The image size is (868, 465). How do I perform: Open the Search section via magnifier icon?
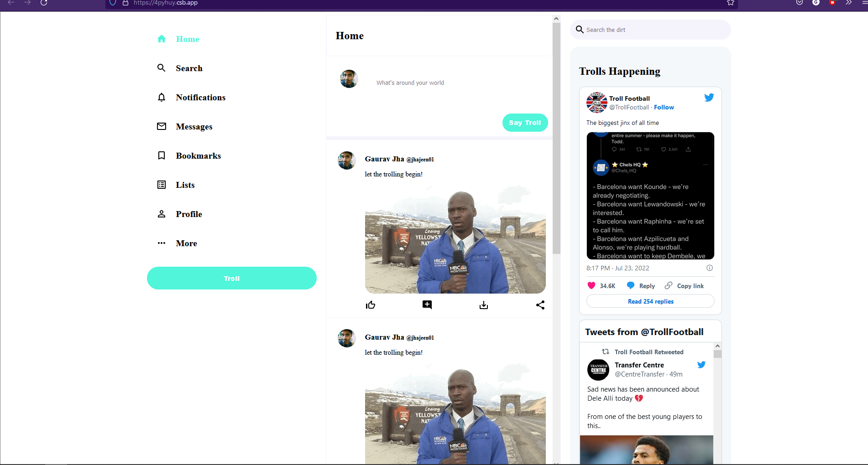pyautogui.click(x=162, y=68)
